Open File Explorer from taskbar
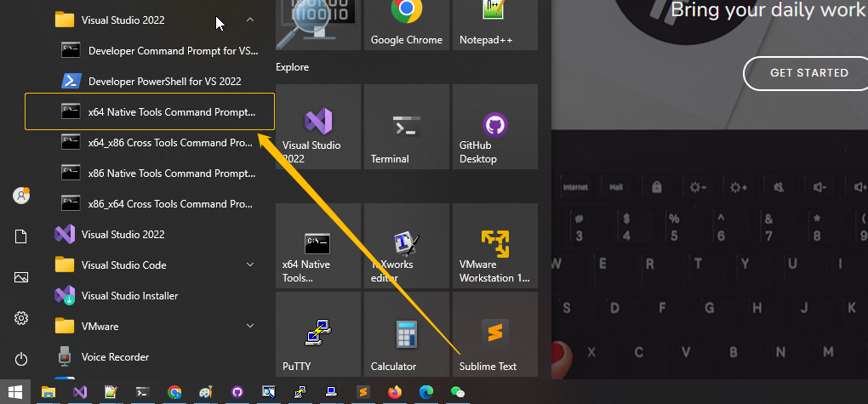Image resolution: width=868 pixels, height=404 pixels. point(49,392)
